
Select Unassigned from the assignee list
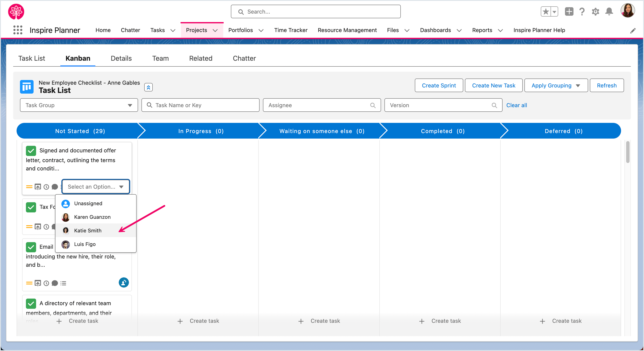coord(96,204)
